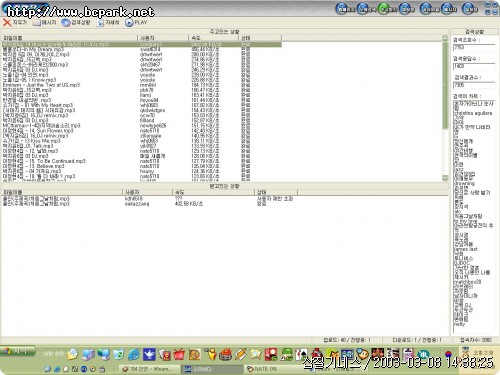The height and width of the screenshot is (375, 500).
Task: Select search term 'jazz' in side list
Action: point(459,170)
